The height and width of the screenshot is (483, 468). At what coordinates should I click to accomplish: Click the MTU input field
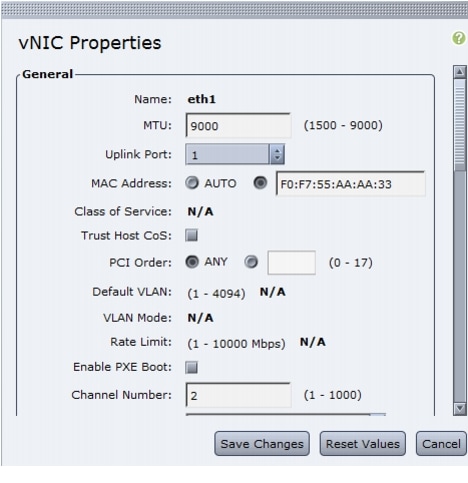click(238, 126)
